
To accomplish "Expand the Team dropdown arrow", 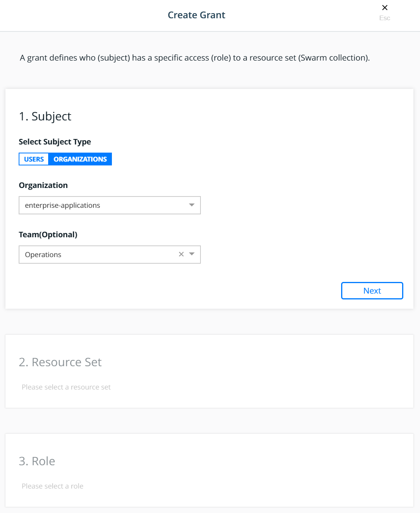I will [192, 254].
